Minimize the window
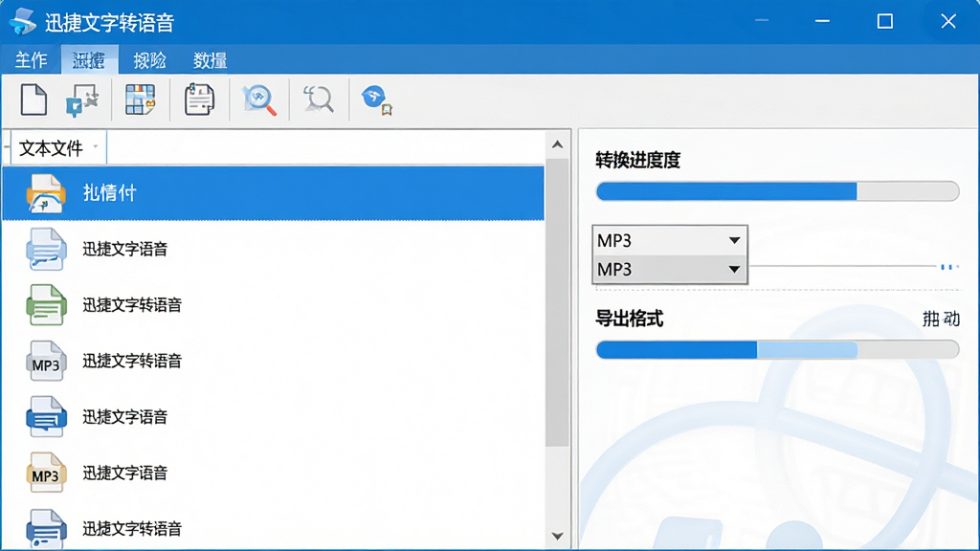Screen dimensions: 980x551 (822, 22)
